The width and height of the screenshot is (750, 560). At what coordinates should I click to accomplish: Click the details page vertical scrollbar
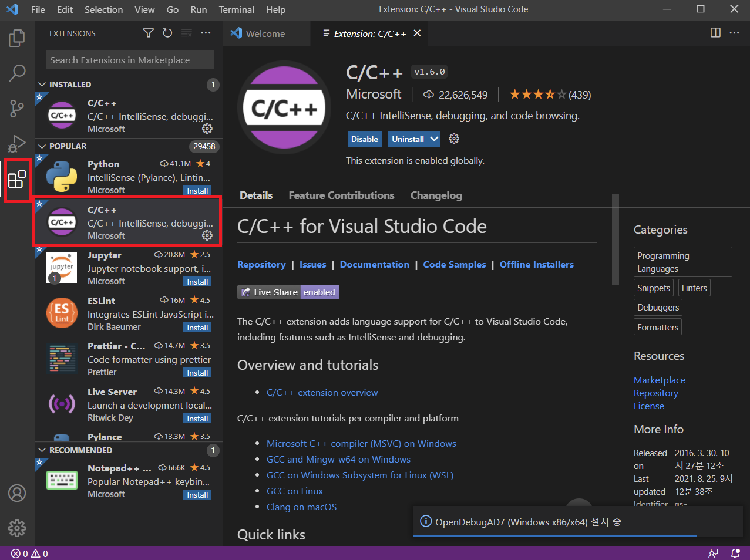pos(616,239)
